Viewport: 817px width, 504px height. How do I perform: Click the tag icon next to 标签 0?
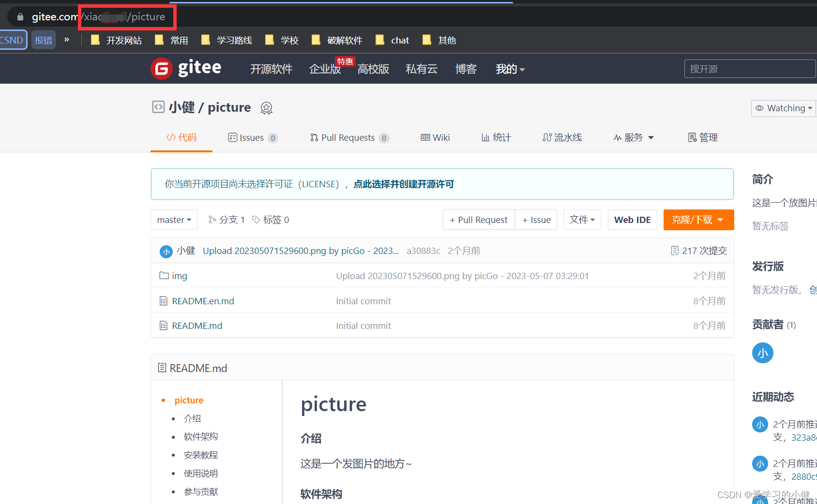pyautogui.click(x=256, y=219)
